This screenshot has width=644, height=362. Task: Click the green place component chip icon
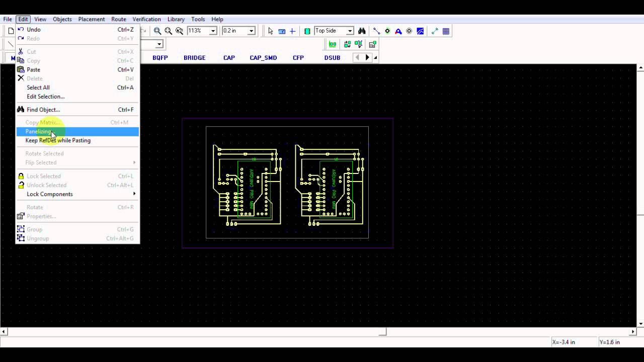pos(307,31)
